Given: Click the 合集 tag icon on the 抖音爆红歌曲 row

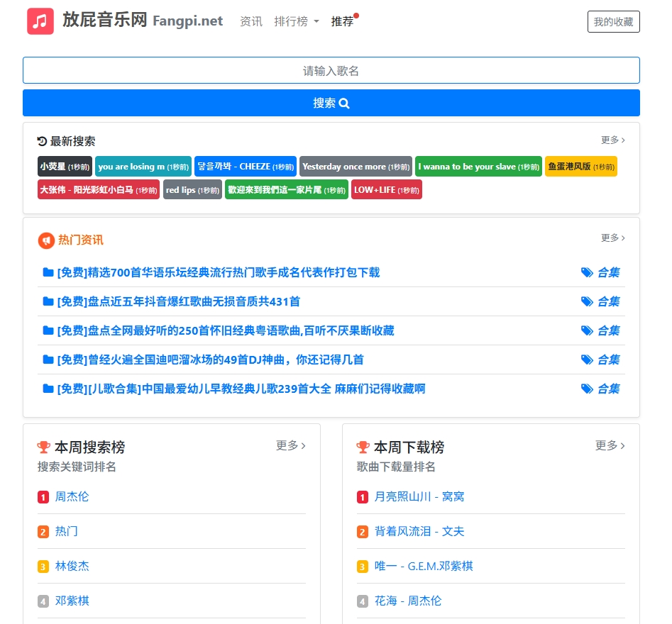Looking at the screenshot, I should [587, 301].
